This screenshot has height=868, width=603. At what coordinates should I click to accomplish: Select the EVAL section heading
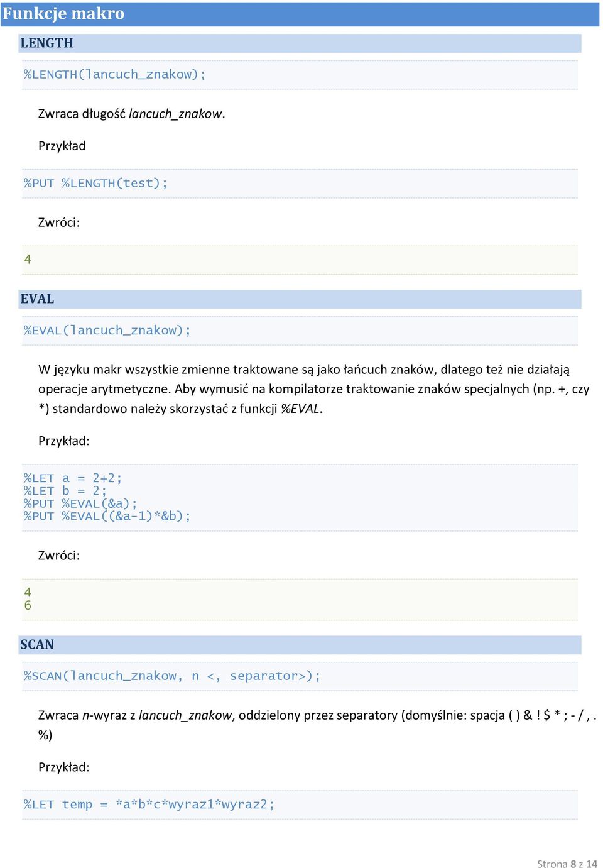(x=37, y=299)
